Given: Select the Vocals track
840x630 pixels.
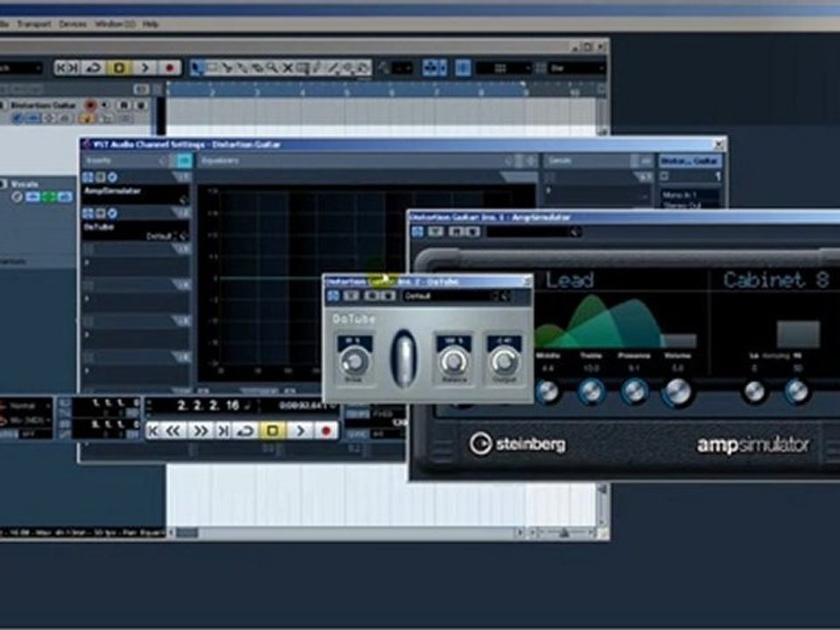Looking at the screenshot, I should (24, 185).
